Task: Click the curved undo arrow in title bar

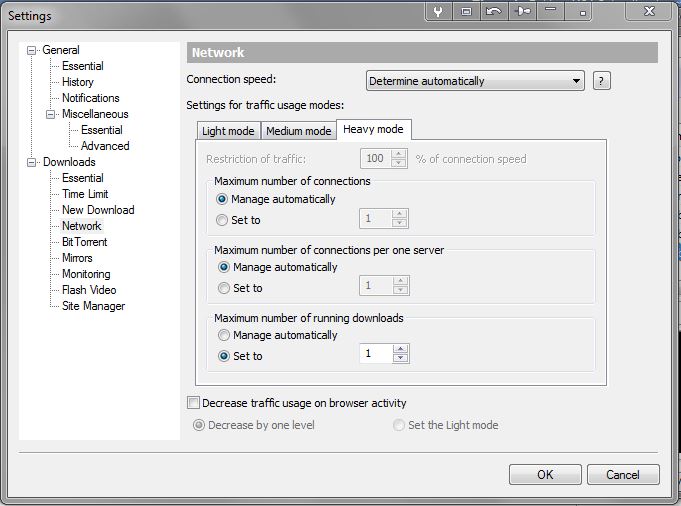Action: point(494,12)
